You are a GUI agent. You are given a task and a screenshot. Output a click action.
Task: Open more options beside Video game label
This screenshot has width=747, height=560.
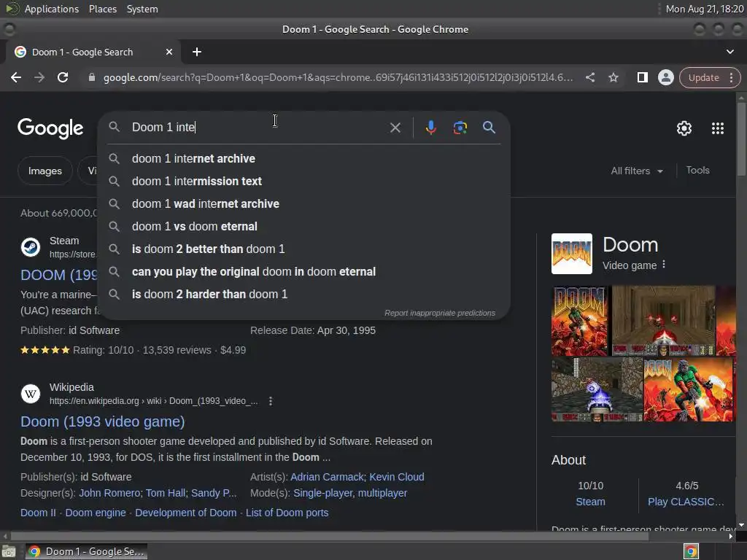coord(664,265)
